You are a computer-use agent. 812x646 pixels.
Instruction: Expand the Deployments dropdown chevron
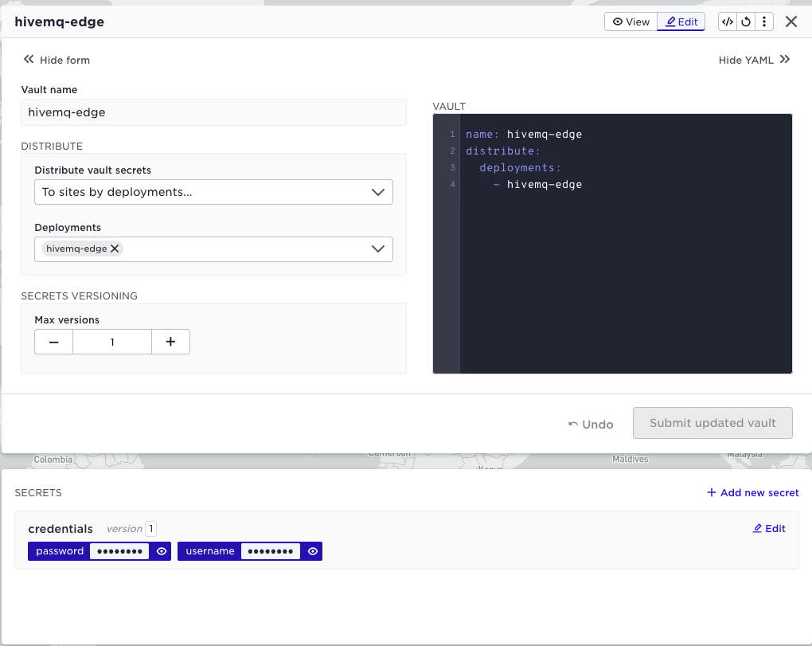point(378,249)
